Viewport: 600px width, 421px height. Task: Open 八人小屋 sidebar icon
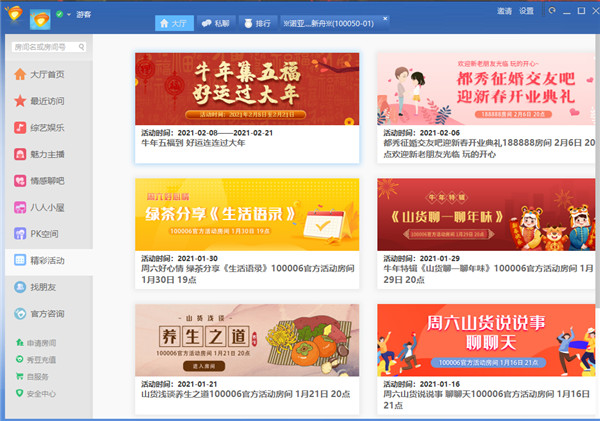pyautogui.click(x=20, y=207)
